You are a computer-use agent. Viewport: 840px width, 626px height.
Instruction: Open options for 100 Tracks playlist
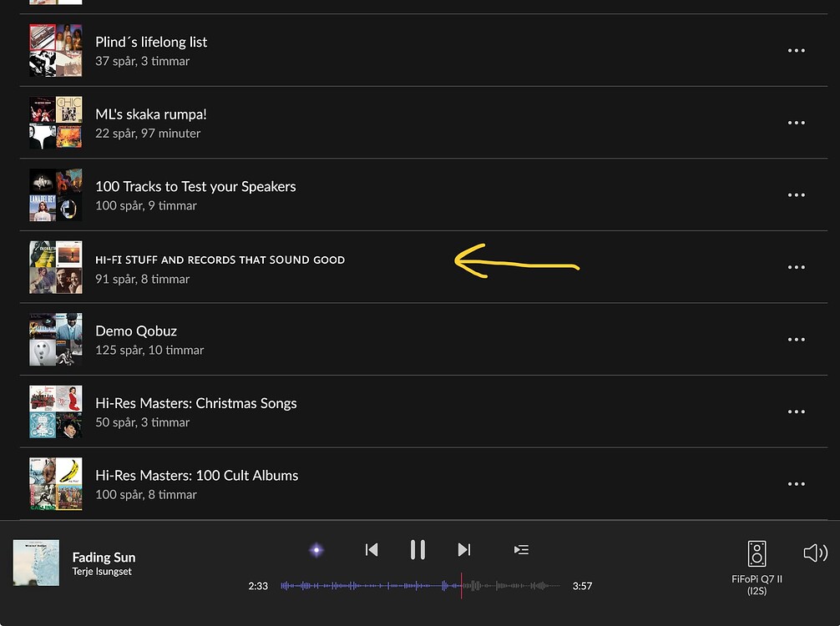(796, 194)
